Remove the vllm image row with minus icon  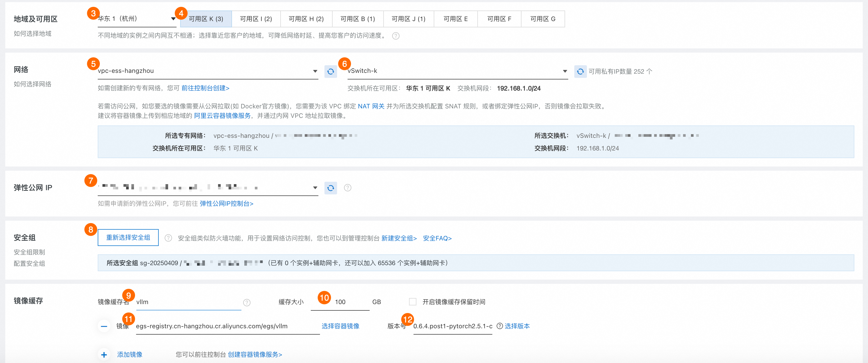[104, 326]
